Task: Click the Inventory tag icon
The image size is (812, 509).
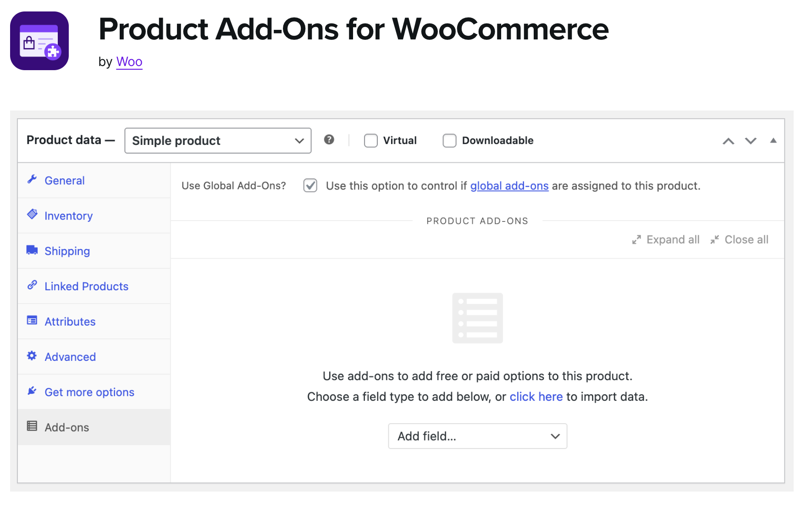Action: [32, 214]
